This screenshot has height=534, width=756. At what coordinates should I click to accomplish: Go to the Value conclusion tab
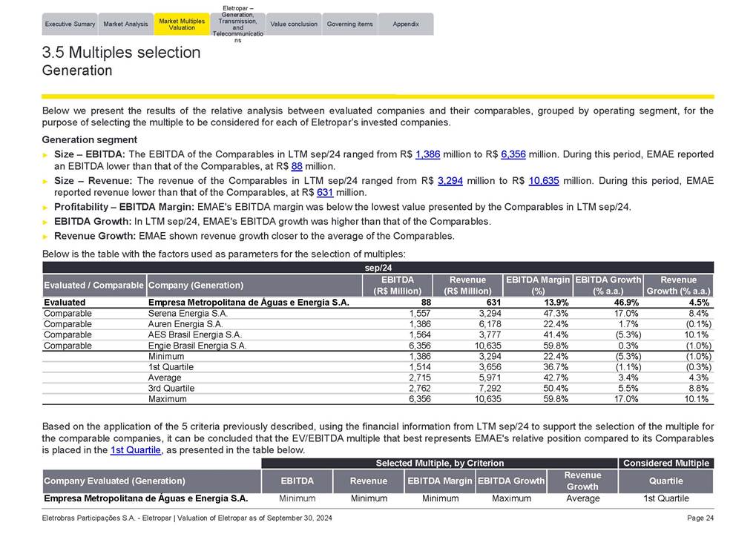tap(294, 24)
